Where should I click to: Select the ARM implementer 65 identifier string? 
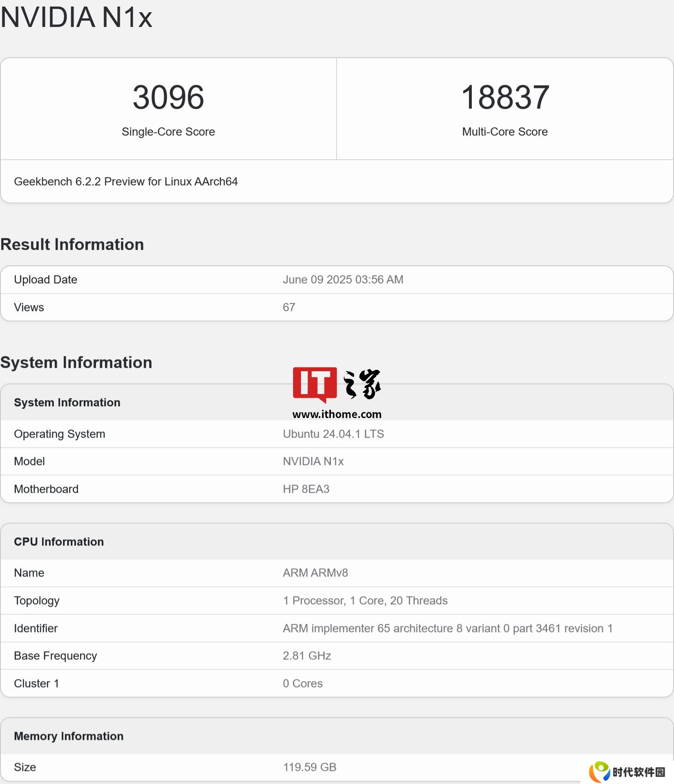tap(447, 628)
